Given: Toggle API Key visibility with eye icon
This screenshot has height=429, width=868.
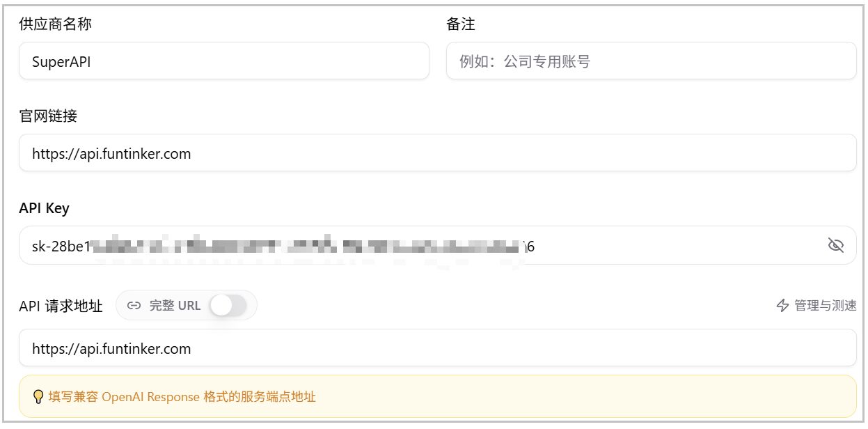Looking at the screenshot, I should [835, 245].
